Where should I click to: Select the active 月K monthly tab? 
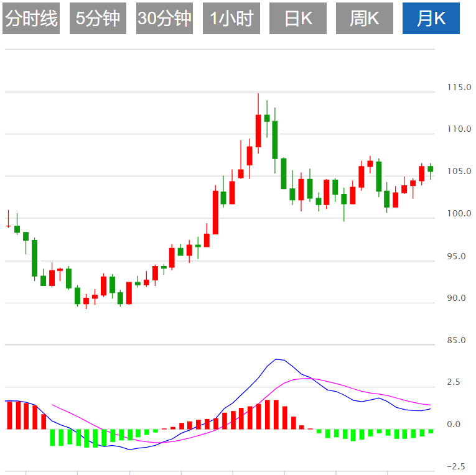[x=431, y=18]
